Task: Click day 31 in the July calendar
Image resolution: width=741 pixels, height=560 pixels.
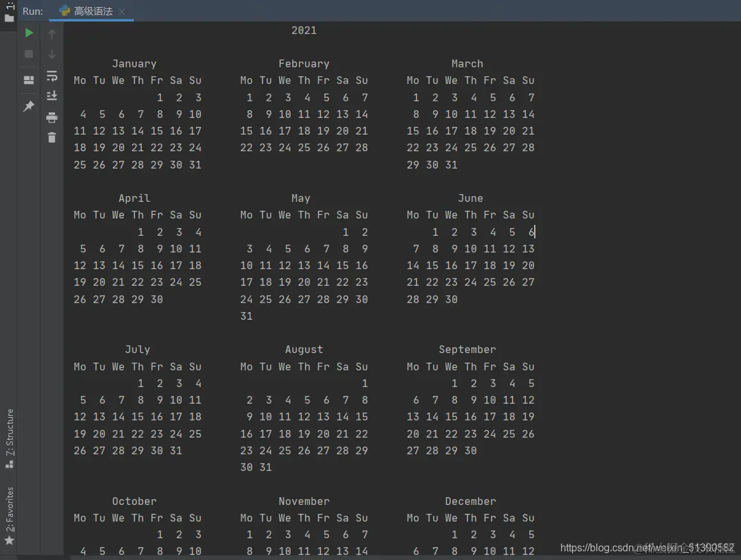Action: pos(175,450)
